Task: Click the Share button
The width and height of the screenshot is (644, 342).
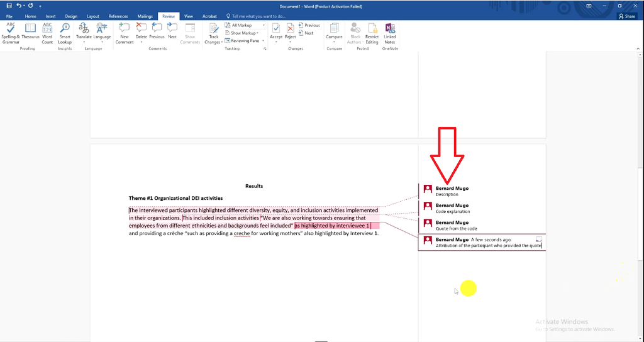Action: click(627, 16)
